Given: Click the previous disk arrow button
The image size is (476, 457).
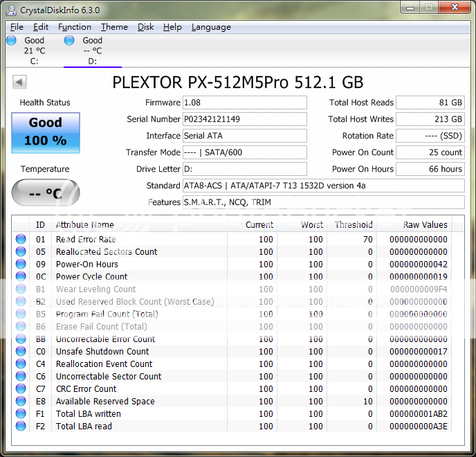Looking at the screenshot, I should pos(20,82).
